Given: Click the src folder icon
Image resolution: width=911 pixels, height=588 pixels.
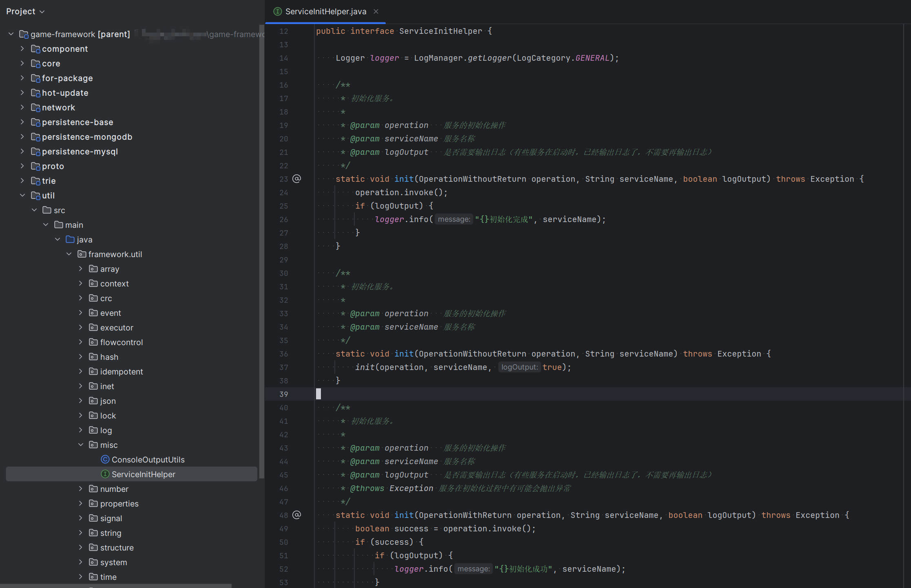Looking at the screenshot, I should pos(47,210).
